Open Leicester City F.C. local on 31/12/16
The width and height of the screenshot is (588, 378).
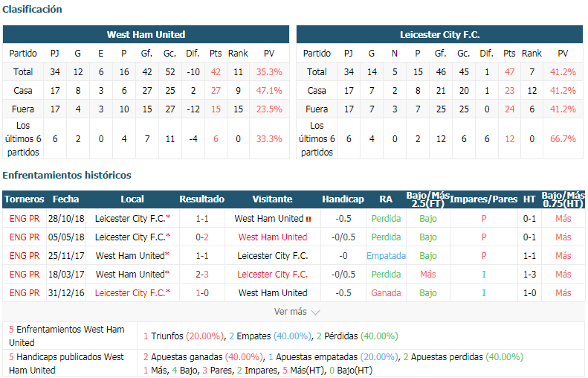(130, 292)
